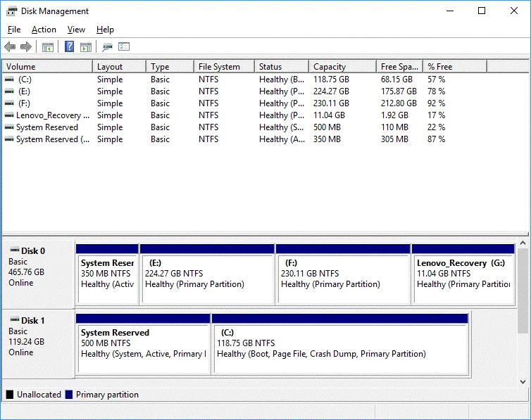
Task: Click the 11.04 GB capacity cell
Action: [x=329, y=115]
